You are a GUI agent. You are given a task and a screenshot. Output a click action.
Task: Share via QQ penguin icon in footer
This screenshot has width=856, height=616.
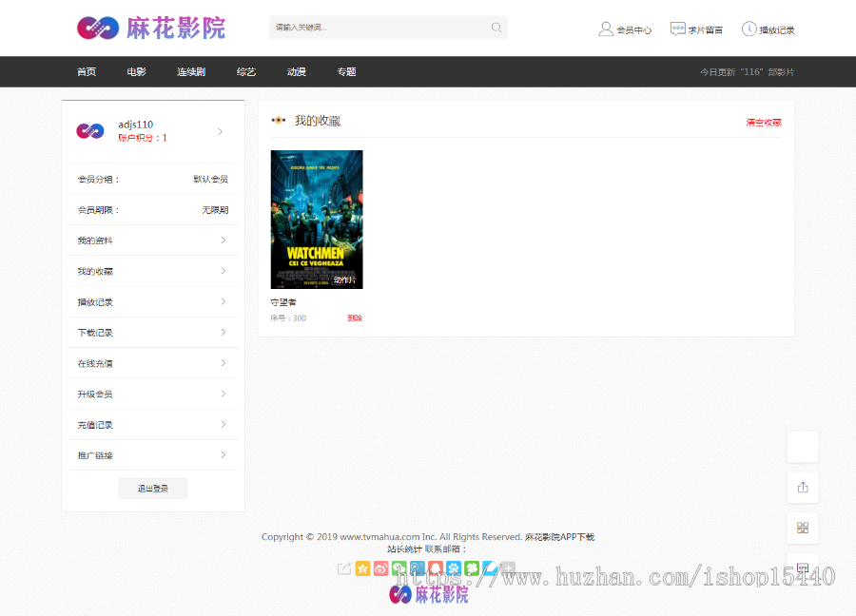[x=435, y=568]
